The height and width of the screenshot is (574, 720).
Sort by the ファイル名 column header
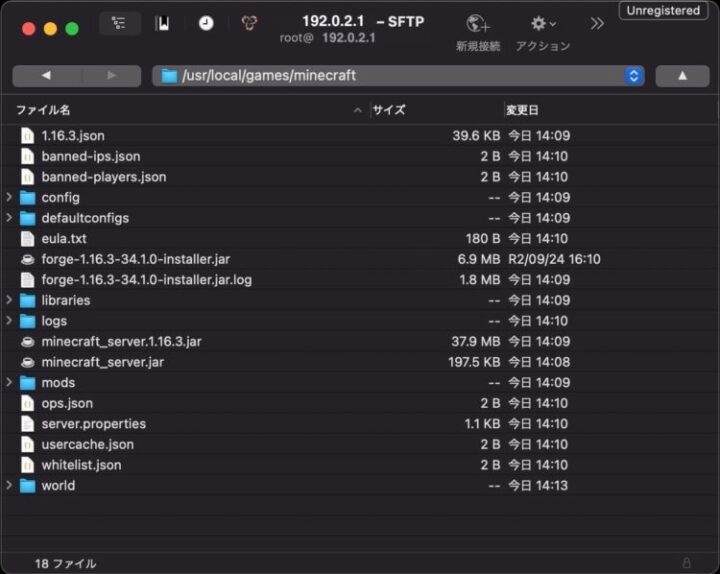(x=43, y=110)
